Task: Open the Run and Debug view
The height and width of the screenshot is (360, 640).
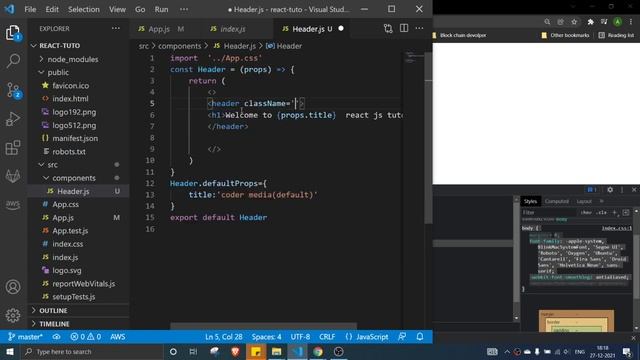Action: pyautogui.click(x=13, y=119)
